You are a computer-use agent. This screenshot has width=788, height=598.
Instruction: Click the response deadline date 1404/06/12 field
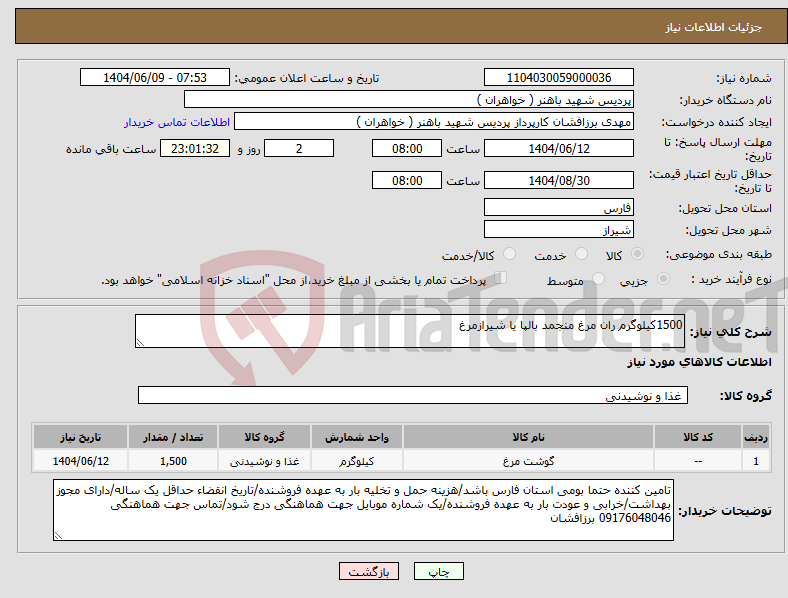click(558, 148)
